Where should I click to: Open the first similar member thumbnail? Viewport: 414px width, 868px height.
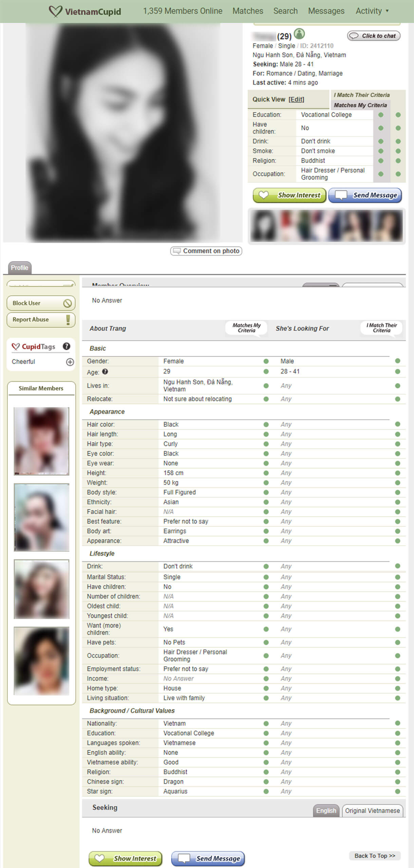tap(41, 441)
